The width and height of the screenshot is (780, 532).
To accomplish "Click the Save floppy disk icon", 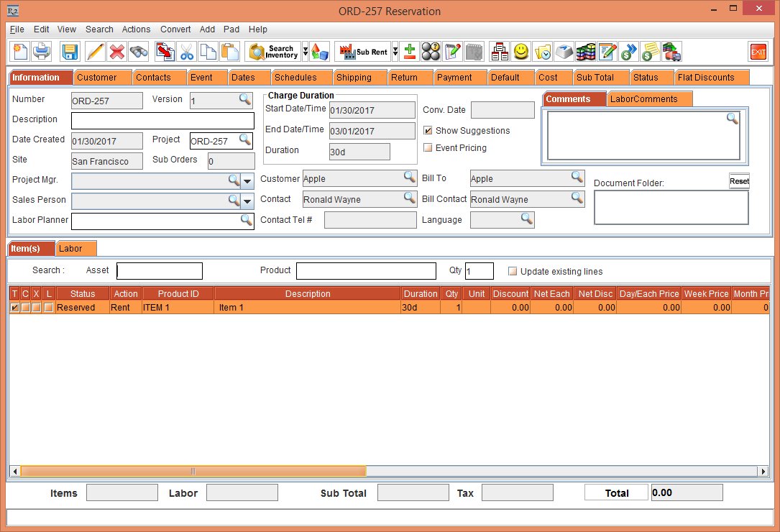I will [70, 52].
